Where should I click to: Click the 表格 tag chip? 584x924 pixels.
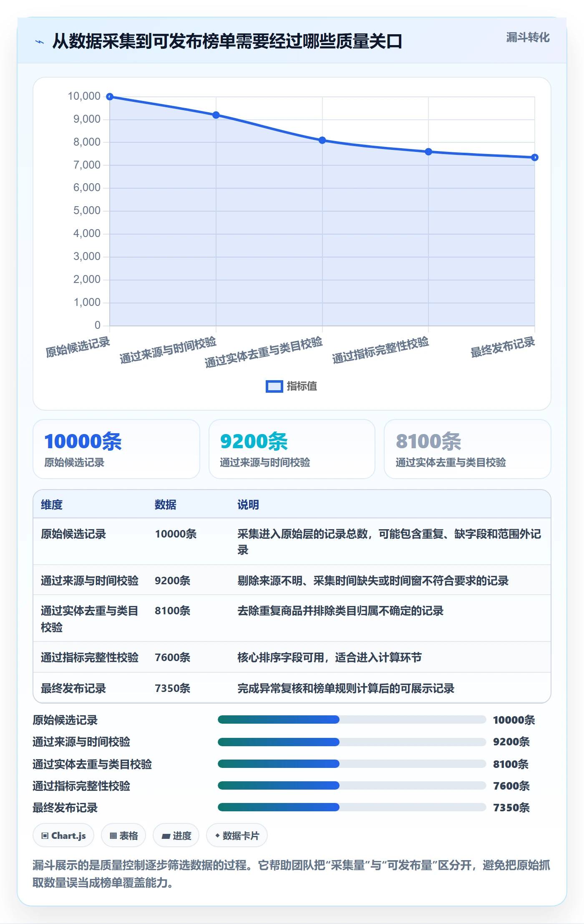point(123,836)
